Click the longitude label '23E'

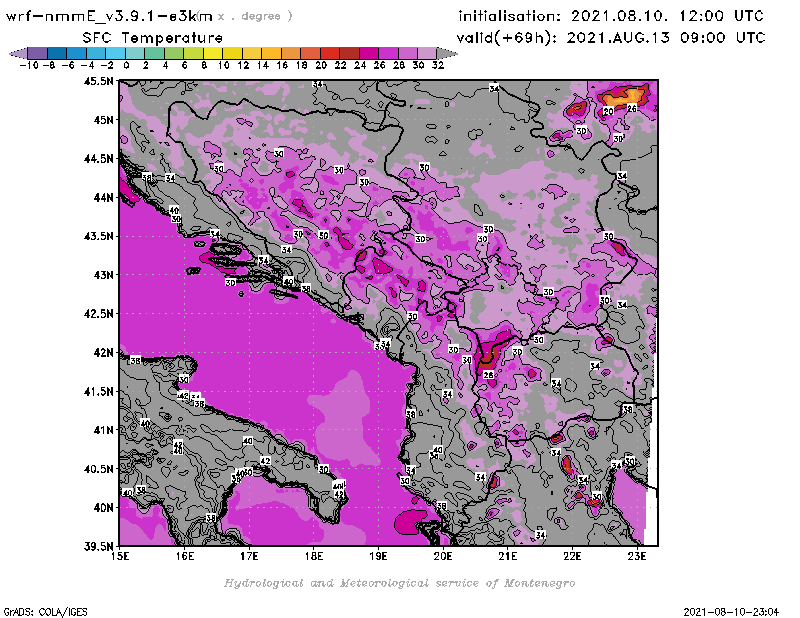pos(637,556)
